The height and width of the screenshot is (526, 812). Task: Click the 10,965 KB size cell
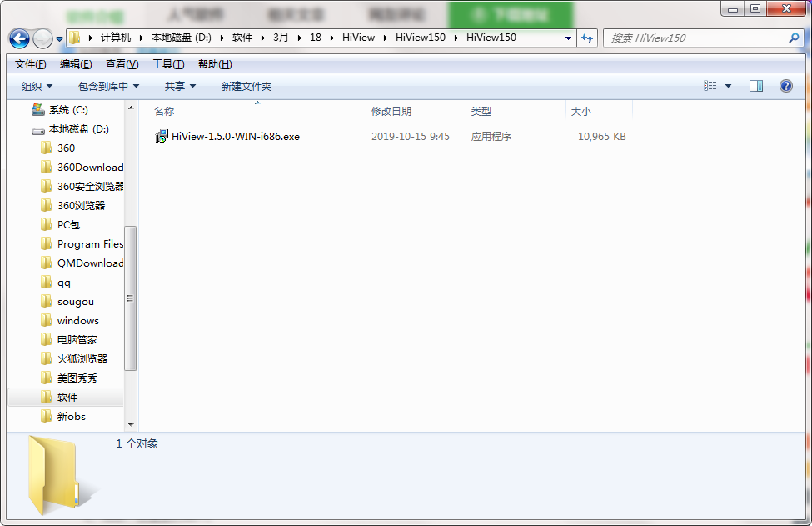click(x=602, y=137)
